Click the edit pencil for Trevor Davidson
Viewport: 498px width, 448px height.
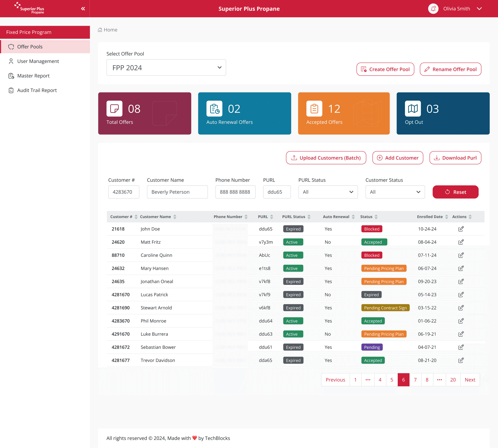(x=461, y=360)
